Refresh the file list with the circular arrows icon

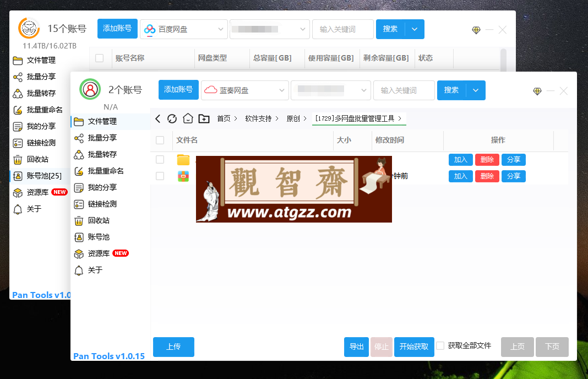(172, 119)
